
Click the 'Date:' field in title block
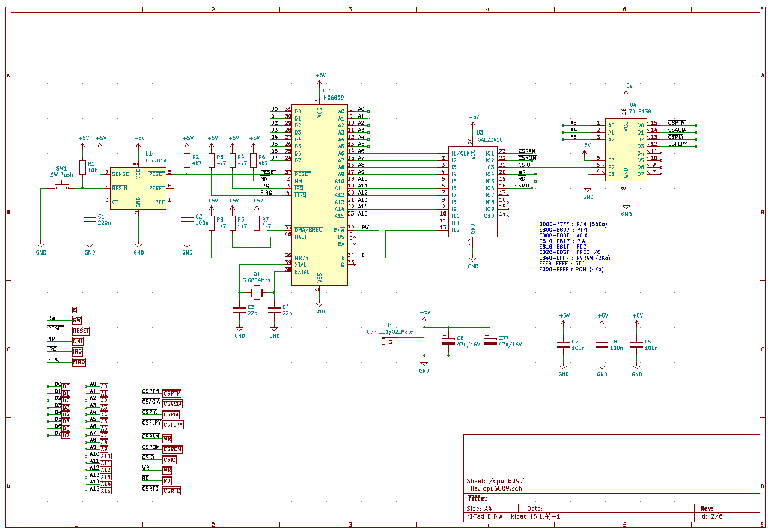pos(535,508)
